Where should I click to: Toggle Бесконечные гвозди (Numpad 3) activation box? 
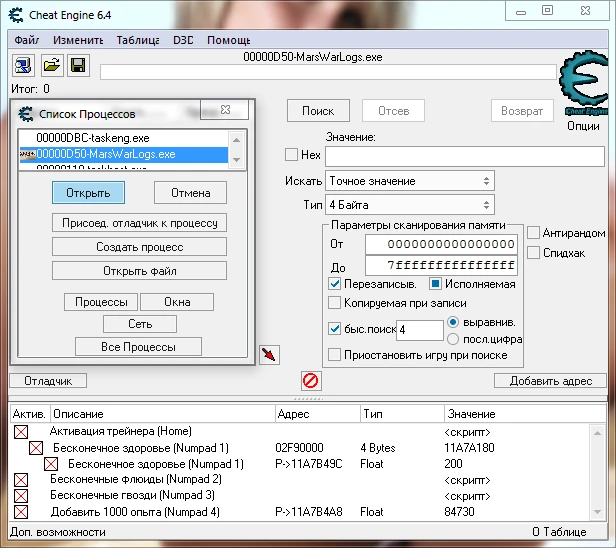click(x=21, y=496)
